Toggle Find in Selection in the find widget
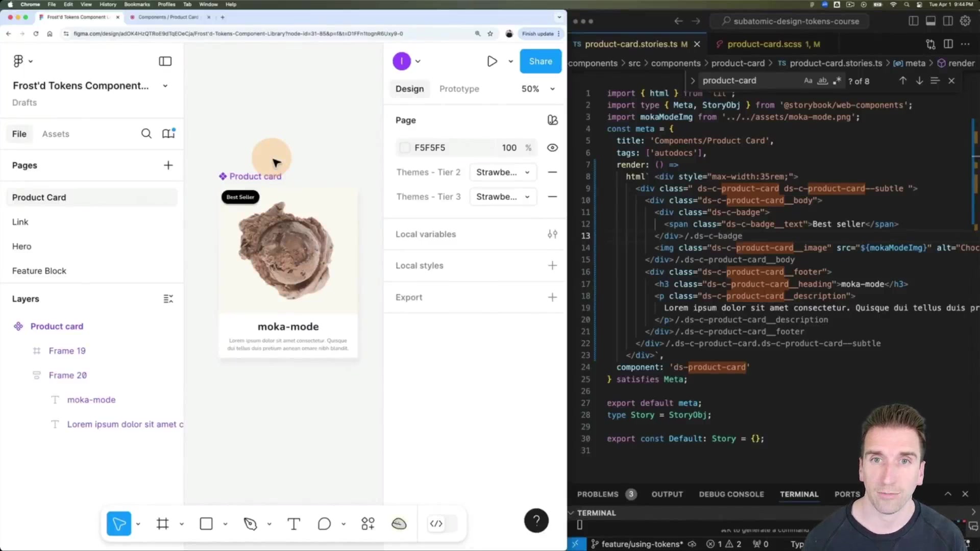Screen dimensions: 980x551 pos(935,81)
